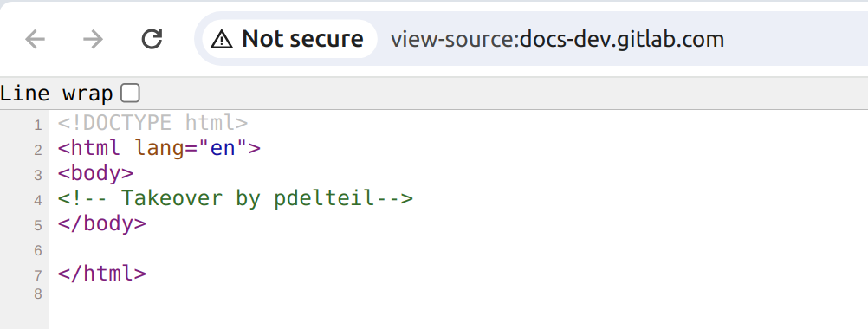Click the opening body tag
Screen dimensions: 868x329
click(x=96, y=173)
